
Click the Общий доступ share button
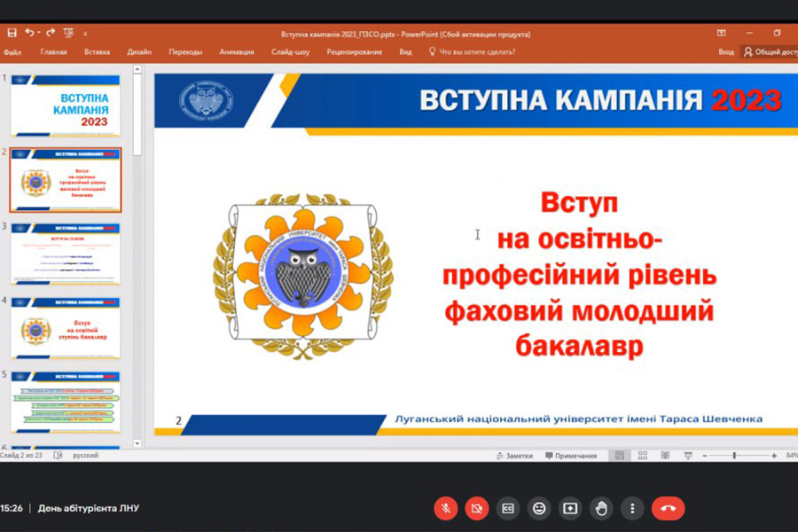770,52
